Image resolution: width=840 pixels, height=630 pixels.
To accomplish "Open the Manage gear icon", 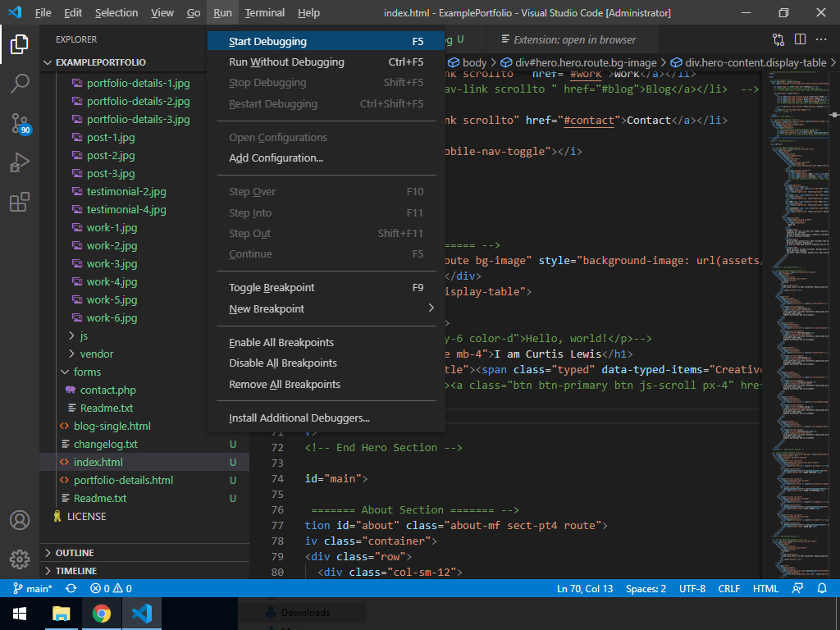I will click(20, 559).
